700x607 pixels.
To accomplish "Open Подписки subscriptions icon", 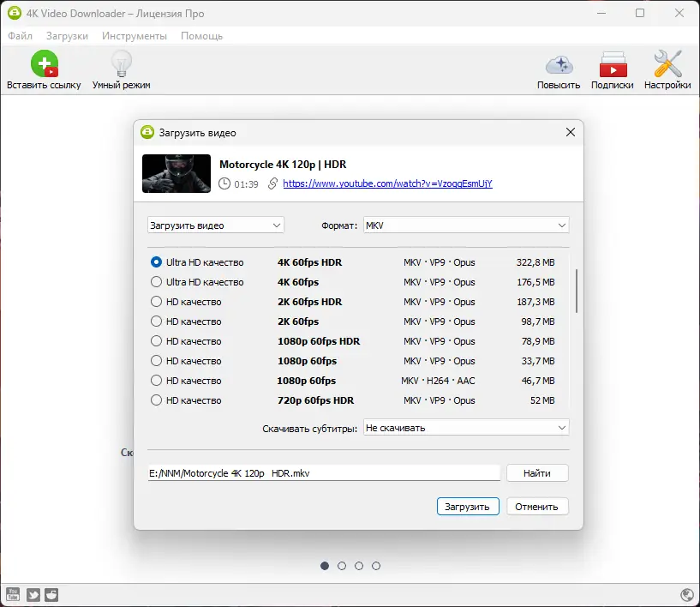I will (613, 64).
